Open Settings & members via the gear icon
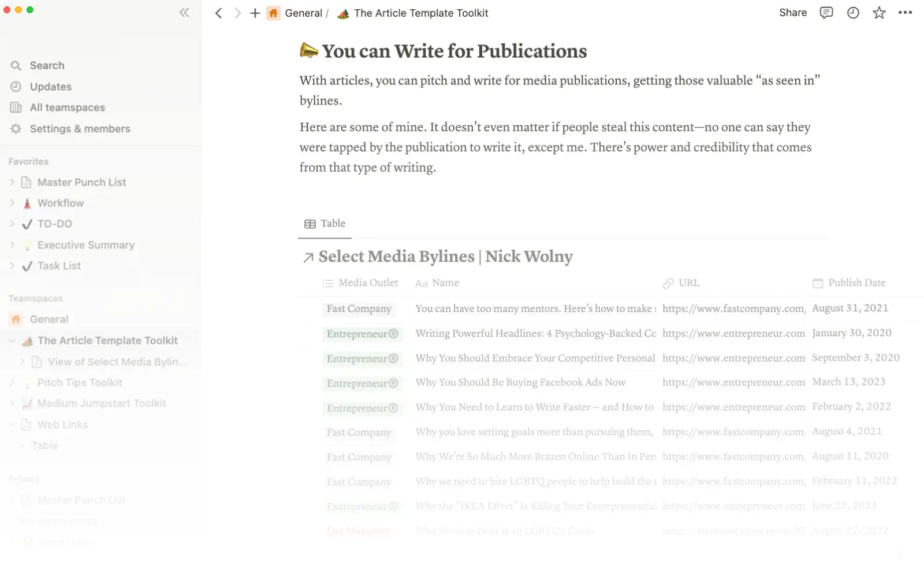 [x=16, y=128]
